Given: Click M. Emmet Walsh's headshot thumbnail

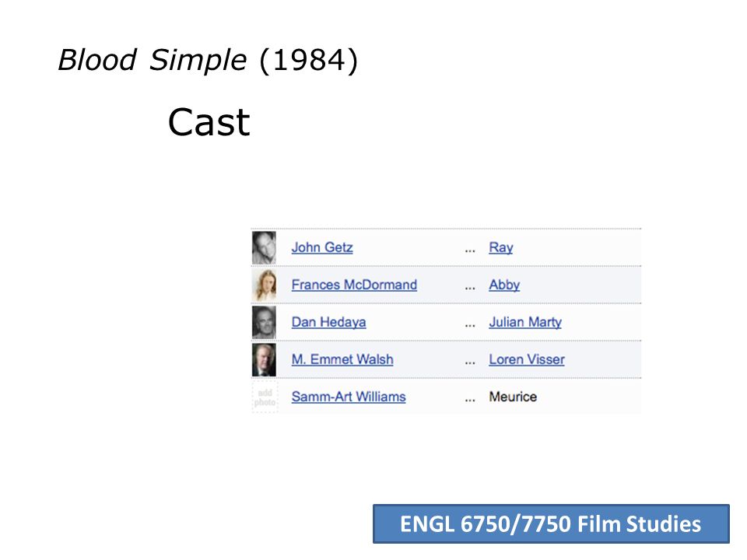Looking at the screenshot, I should pyautogui.click(x=264, y=359).
